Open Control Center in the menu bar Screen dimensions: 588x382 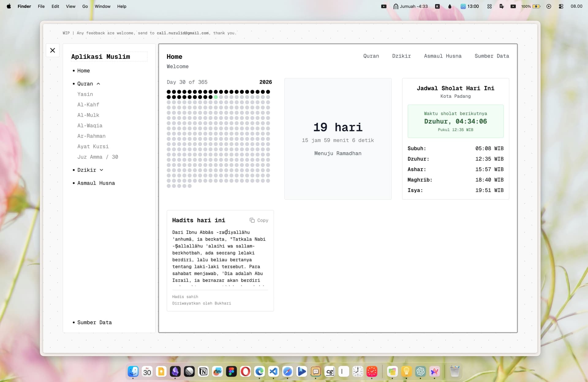tap(561, 6)
